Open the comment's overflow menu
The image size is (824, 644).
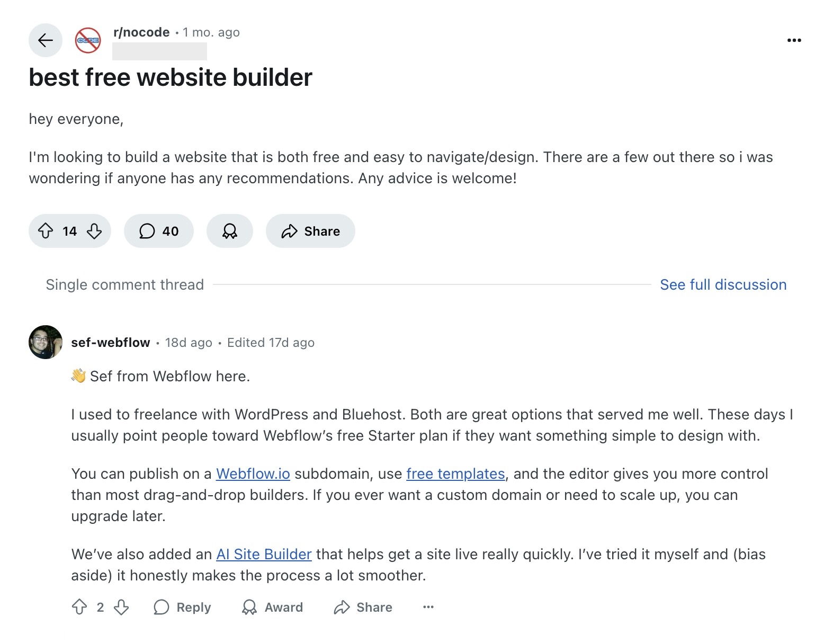[x=428, y=607]
